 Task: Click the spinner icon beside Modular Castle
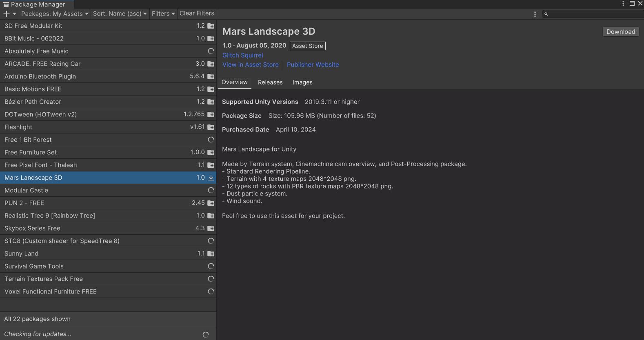point(211,190)
